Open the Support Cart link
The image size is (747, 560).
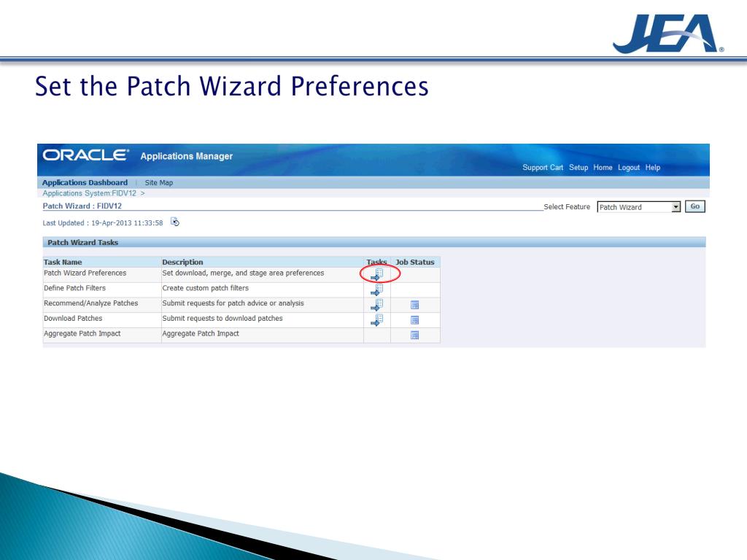543,168
